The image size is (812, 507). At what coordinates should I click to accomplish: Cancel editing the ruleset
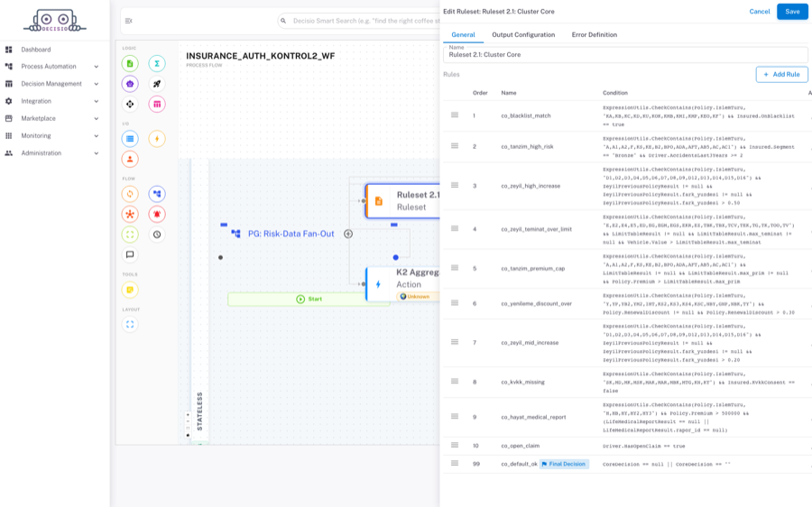coord(759,12)
